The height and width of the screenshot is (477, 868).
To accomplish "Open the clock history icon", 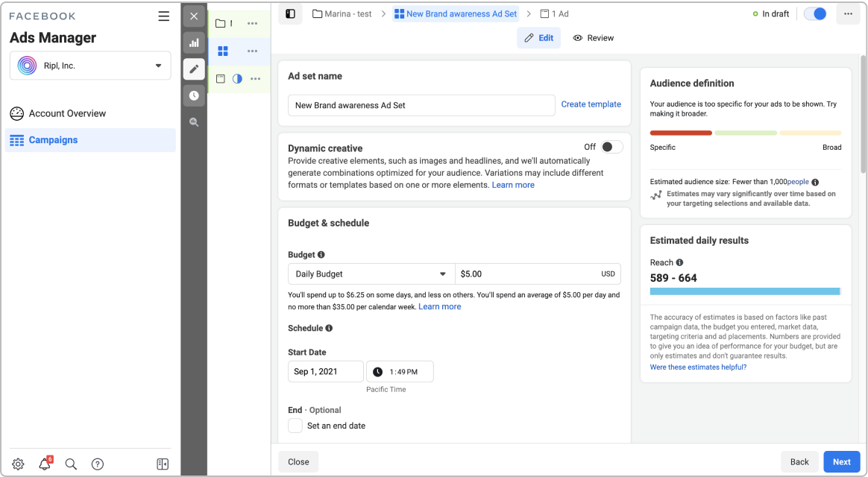I will [x=194, y=95].
